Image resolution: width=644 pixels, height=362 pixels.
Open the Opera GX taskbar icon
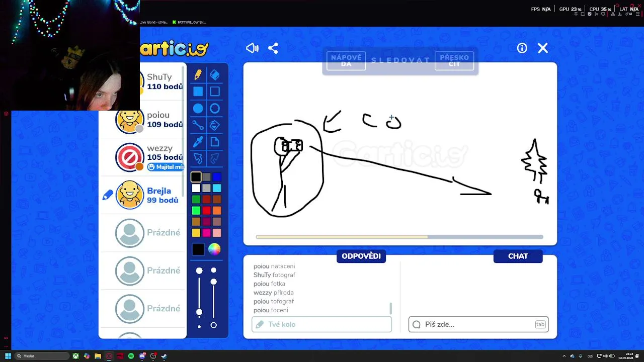[x=109, y=356]
